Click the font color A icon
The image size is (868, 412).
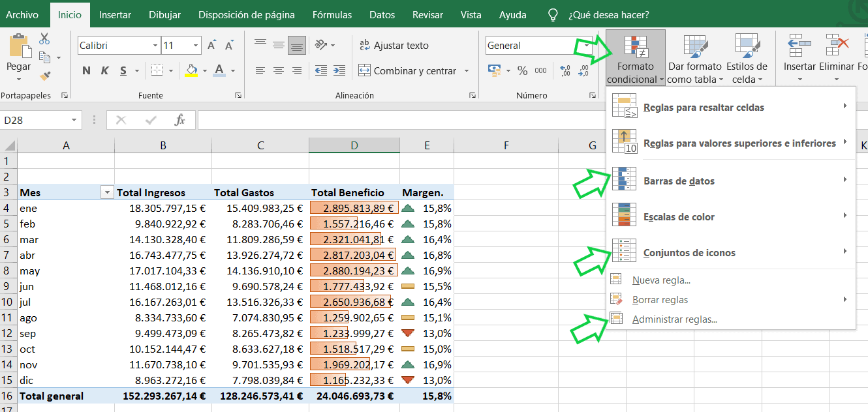[219, 70]
